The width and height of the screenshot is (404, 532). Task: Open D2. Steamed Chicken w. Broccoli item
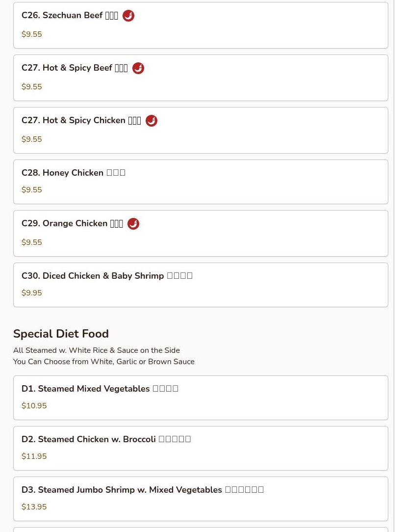click(x=201, y=449)
